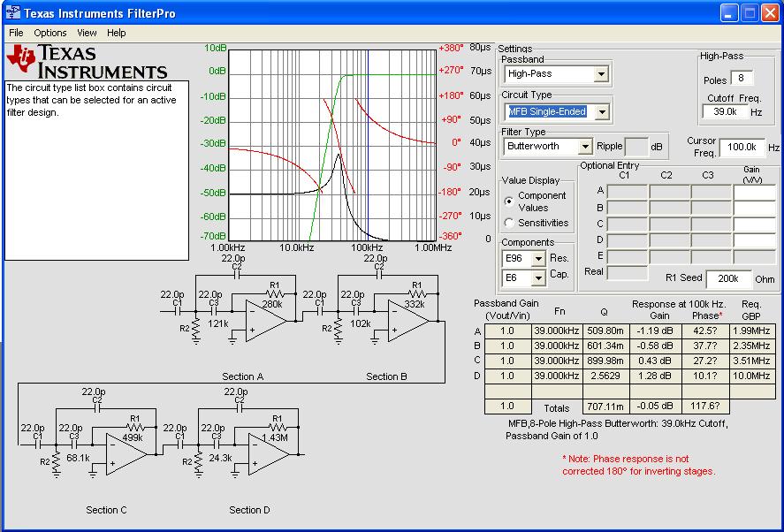Click the total gain cell -0.05 dB

coord(656,407)
